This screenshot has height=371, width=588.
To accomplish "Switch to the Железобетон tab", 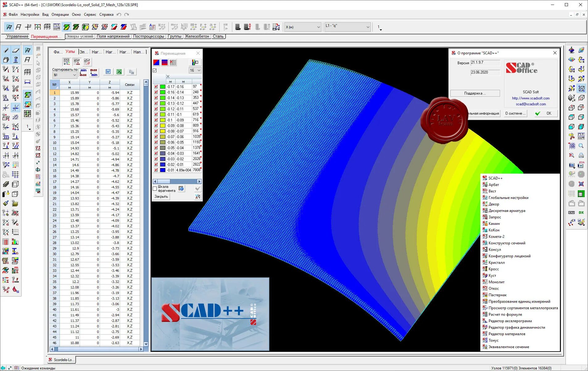I will click(x=197, y=36).
